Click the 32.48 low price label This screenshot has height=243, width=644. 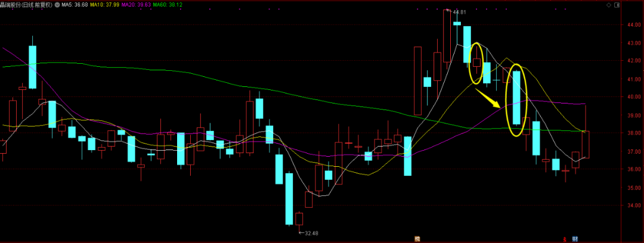coord(311,233)
